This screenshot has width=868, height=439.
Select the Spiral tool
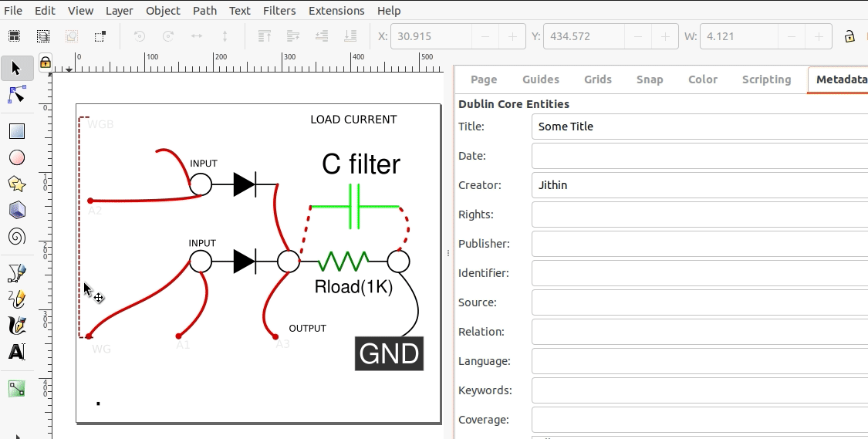(x=16, y=236)
